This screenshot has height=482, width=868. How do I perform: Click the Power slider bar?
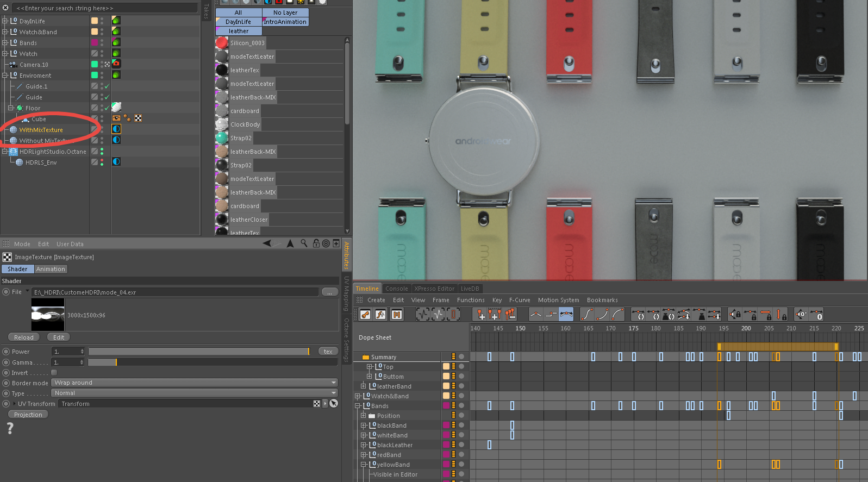(x=199, y=352)
